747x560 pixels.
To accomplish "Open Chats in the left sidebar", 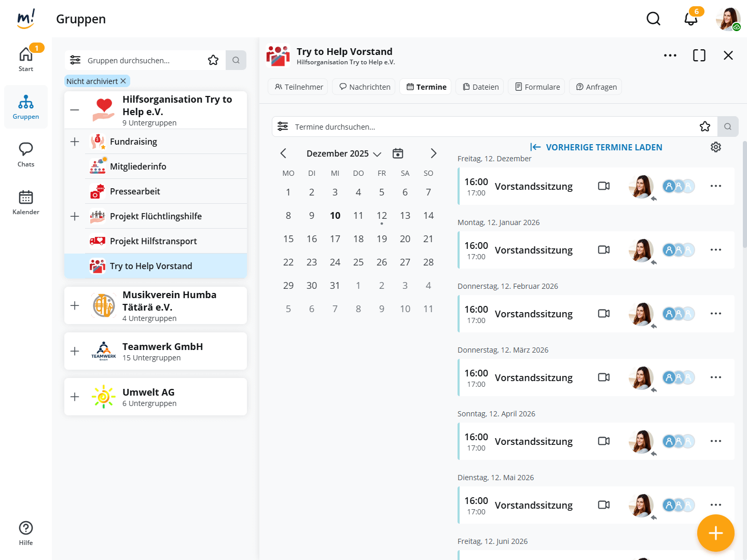I will 26,155.
